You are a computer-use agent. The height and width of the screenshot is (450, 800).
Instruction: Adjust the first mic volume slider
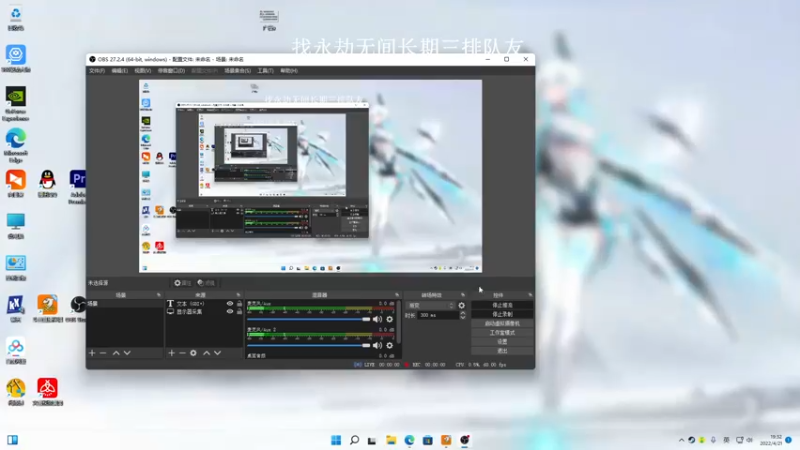[x=309, y=319]
